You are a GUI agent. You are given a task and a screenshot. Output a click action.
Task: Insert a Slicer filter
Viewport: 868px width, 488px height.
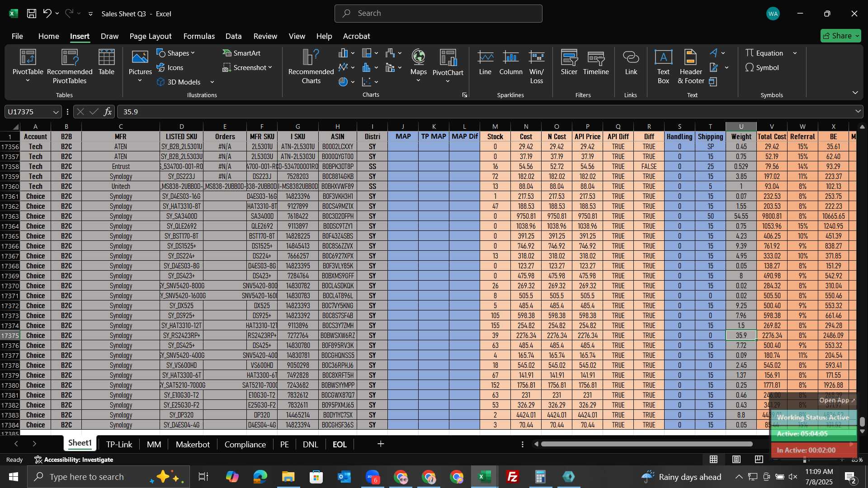[x=569, y=62]
